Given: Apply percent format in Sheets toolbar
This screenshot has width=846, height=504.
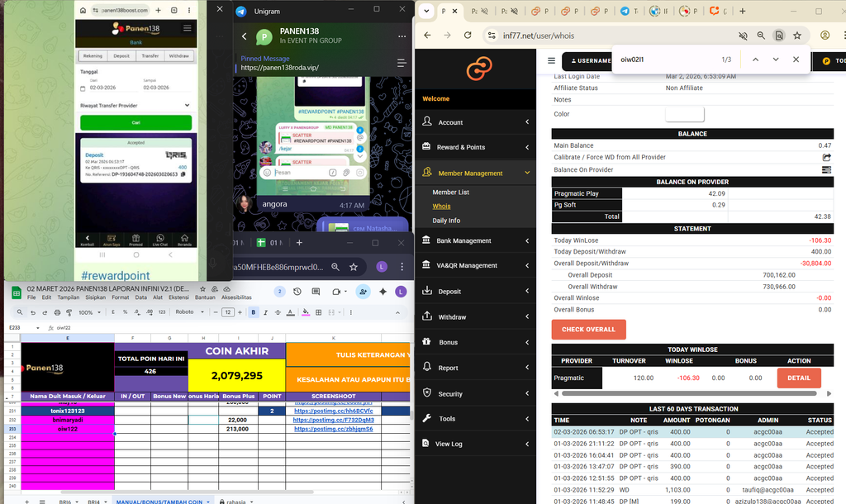Looking at the screenshot, I should pos(126,312).
